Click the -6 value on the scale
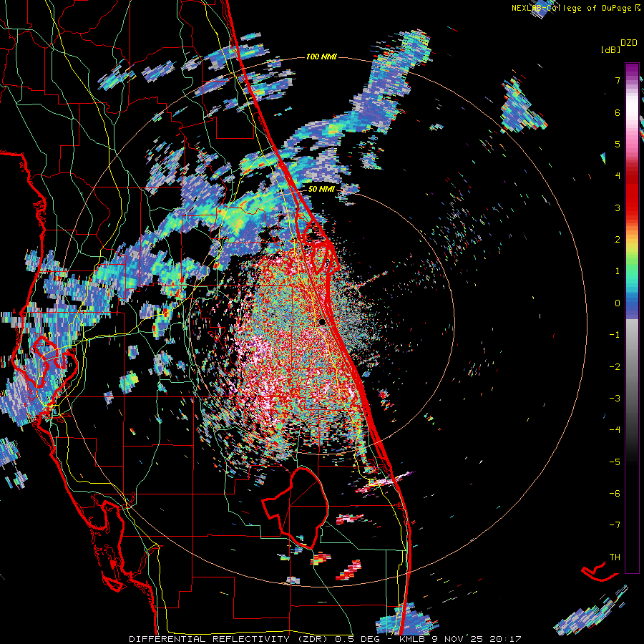Viewport: 644px width, 644px height. (x=615, y=494)
